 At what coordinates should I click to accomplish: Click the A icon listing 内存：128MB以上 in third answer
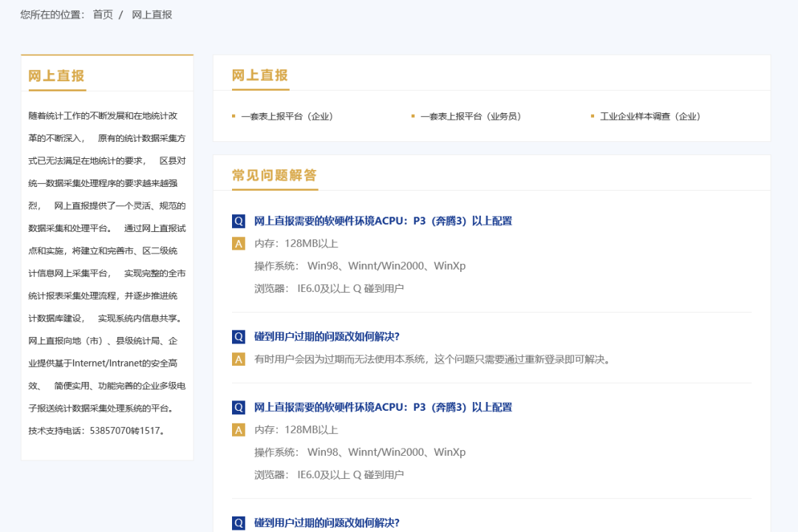tap(237, 429)
